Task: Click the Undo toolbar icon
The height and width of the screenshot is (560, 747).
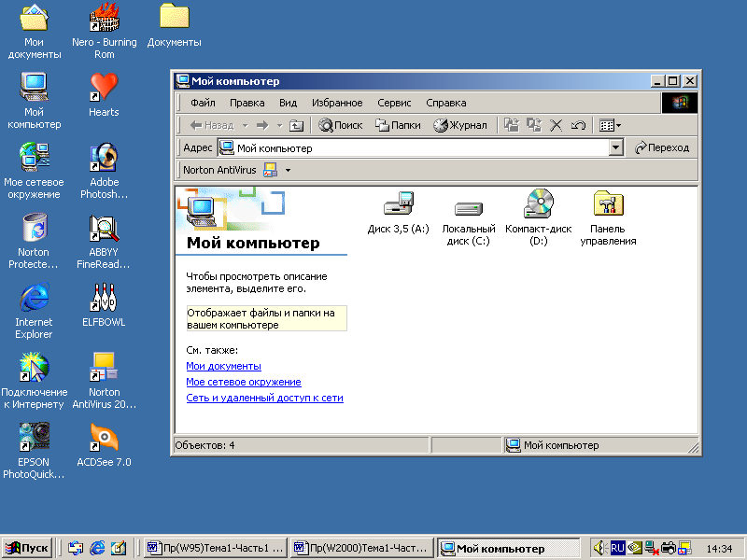Action: [578, 126]
